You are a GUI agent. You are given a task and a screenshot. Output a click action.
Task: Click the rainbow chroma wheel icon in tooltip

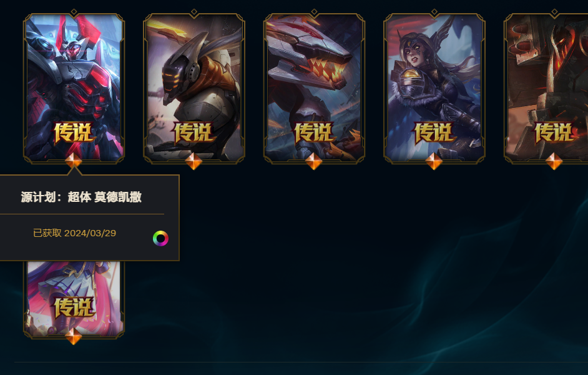[x=160, y=238]
